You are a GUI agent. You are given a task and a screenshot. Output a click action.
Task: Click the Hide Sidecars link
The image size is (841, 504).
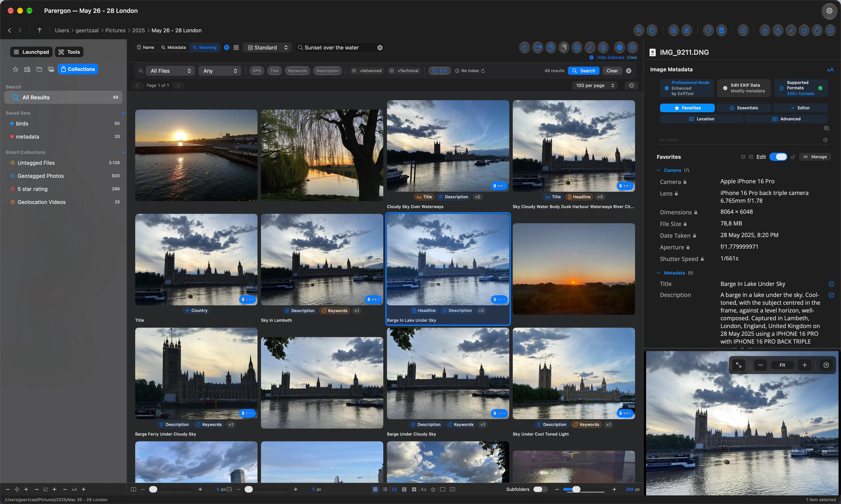(x=610, y=57)
